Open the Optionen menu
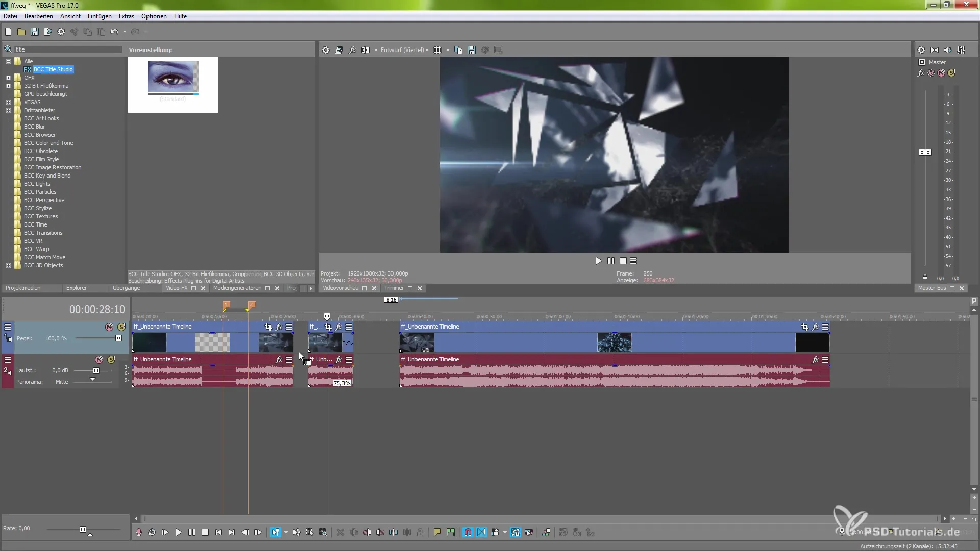 pos(154,16)
